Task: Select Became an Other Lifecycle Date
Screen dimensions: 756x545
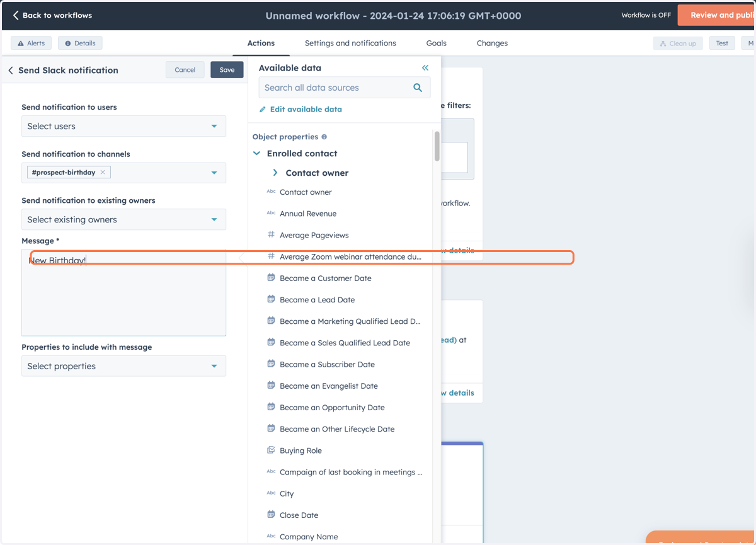Action: [337, 429]
